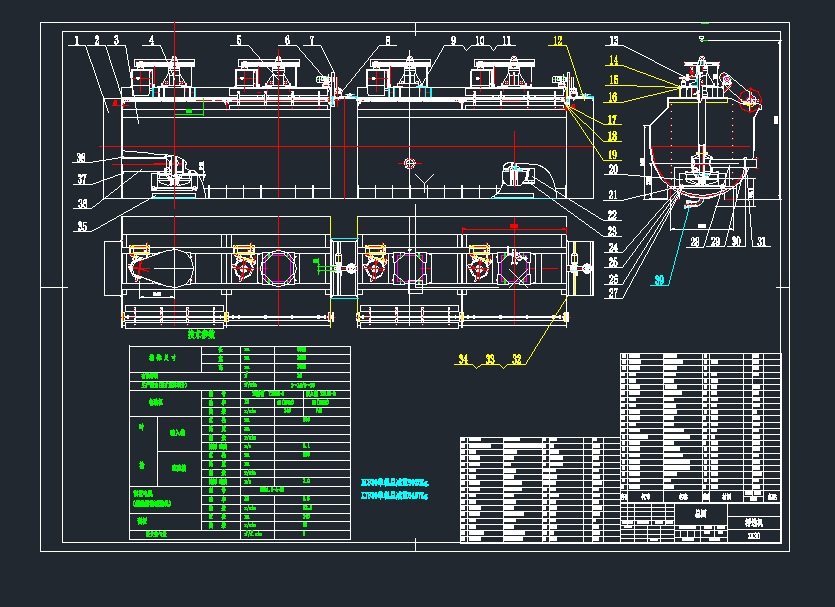Image resolution: width=835 pixels, height=607 pixels.
Task: Click the drawing name cell in title block
Action: (753, 522)
